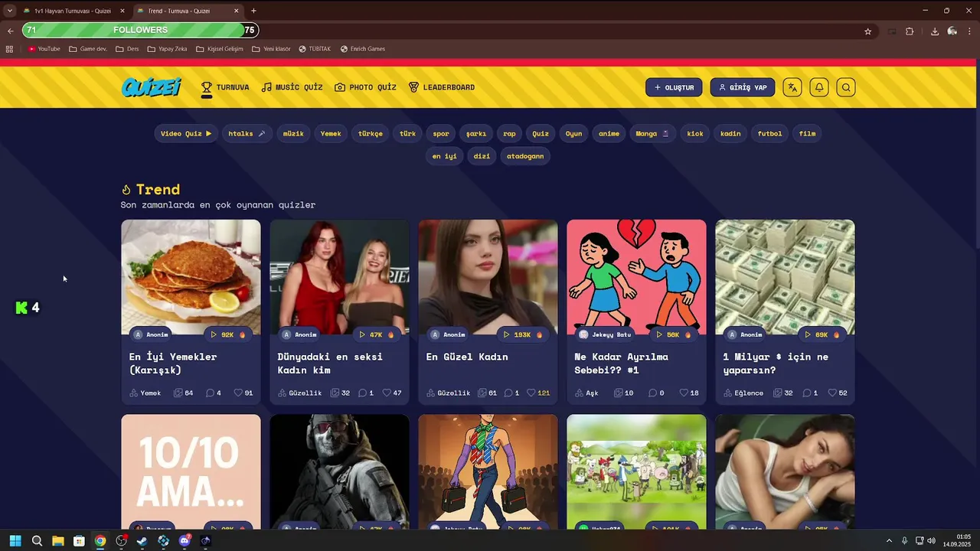Click heart icon on 1 Milyar $ card

[832, 393]
